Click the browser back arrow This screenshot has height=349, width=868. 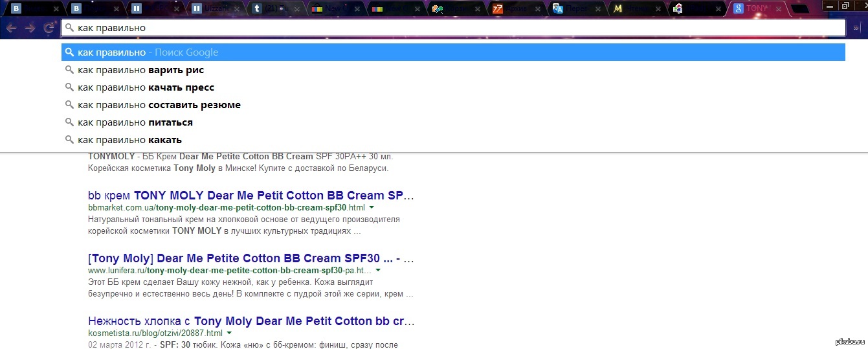[11, 28]
